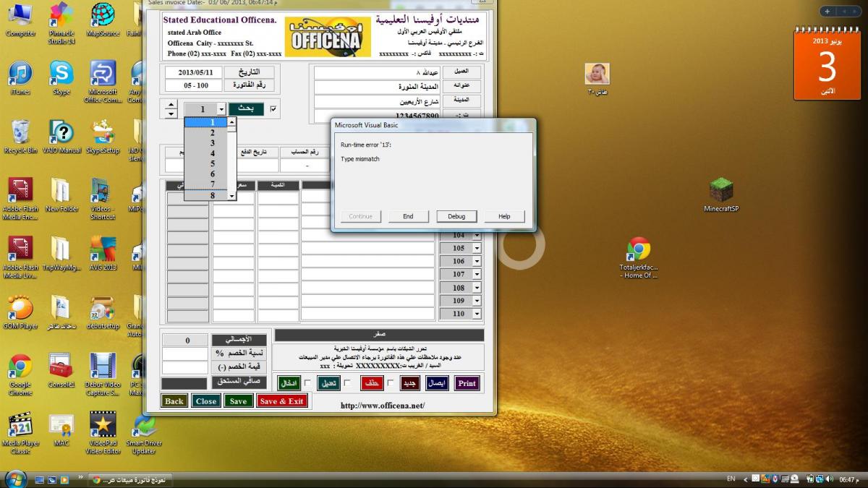
Task: Open the debutsetup installer icon
Action: pos(103,312)
